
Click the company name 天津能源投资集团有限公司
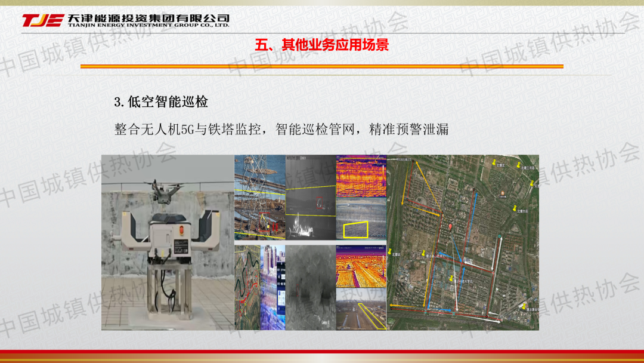point(148,17)
